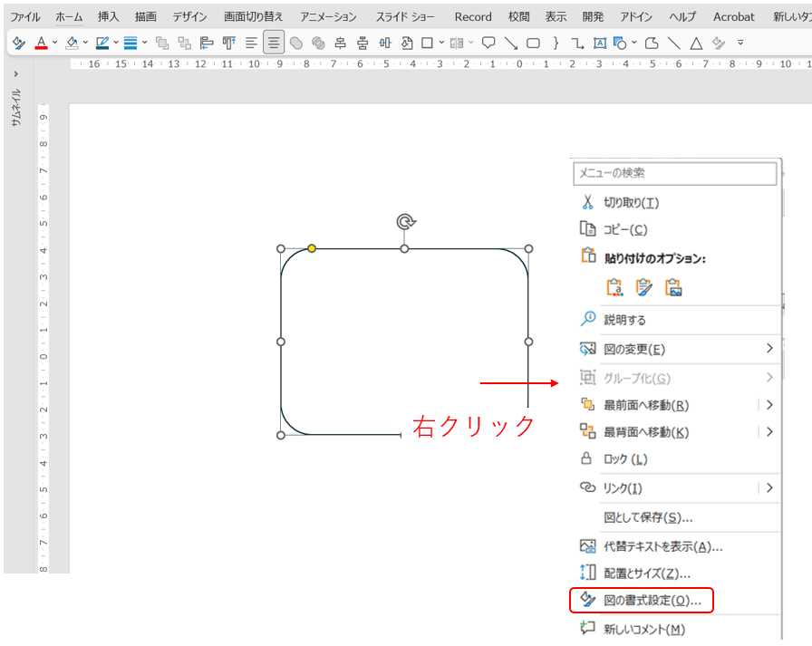Viewport: 812px width, 646px height.
Task: Choose keep source formatting paste icon
Action: click(614, 287)
